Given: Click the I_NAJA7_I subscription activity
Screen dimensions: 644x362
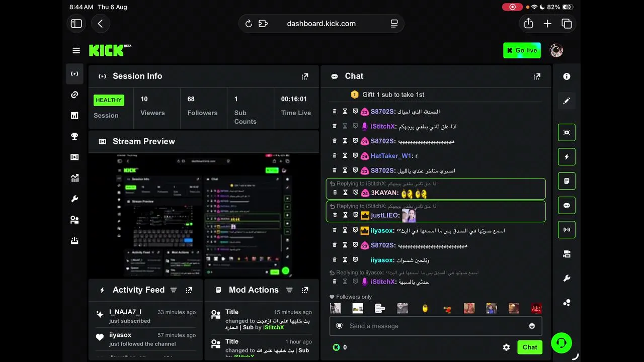Looking at the screenshot, I should (145, 316).
